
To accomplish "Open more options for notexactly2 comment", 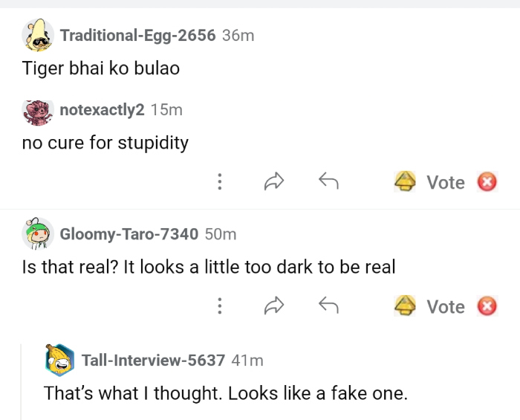I will (x=219, y=182).
